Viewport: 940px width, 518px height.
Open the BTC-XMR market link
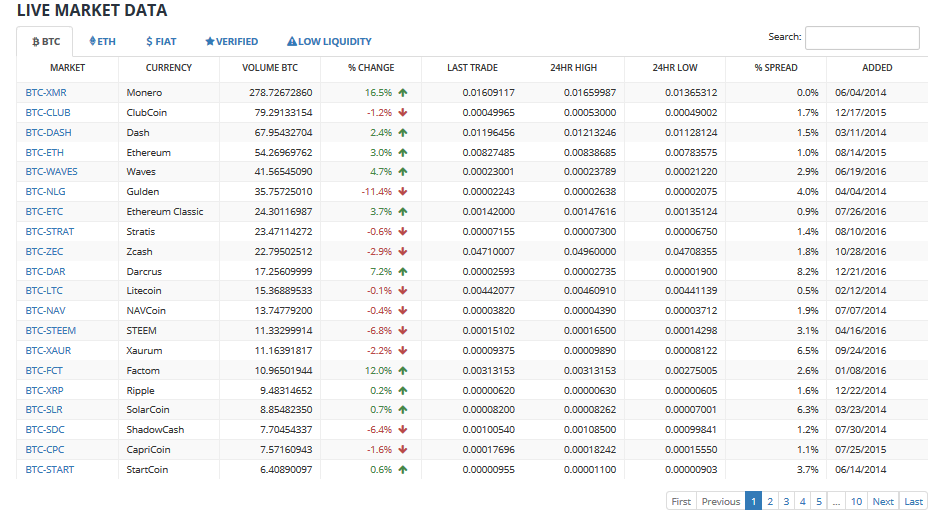click(x=46, y=92)
